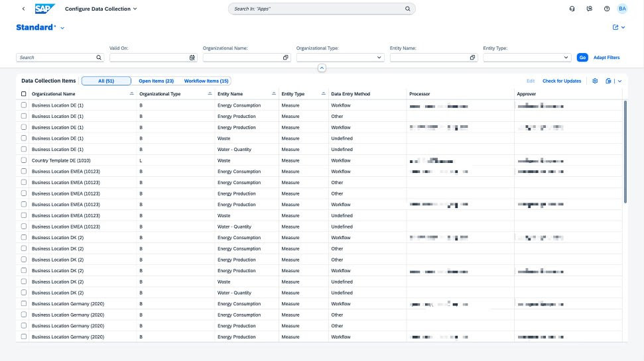Click the share icon below the avatar

[x=615, y=27]
